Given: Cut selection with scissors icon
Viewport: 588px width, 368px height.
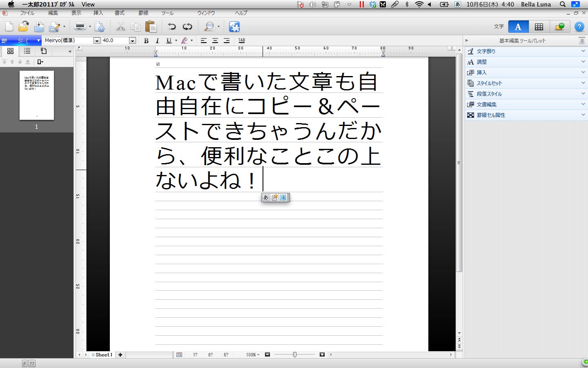Looking at the screenshot, I should pyautogui.click(x=120, y=27).
